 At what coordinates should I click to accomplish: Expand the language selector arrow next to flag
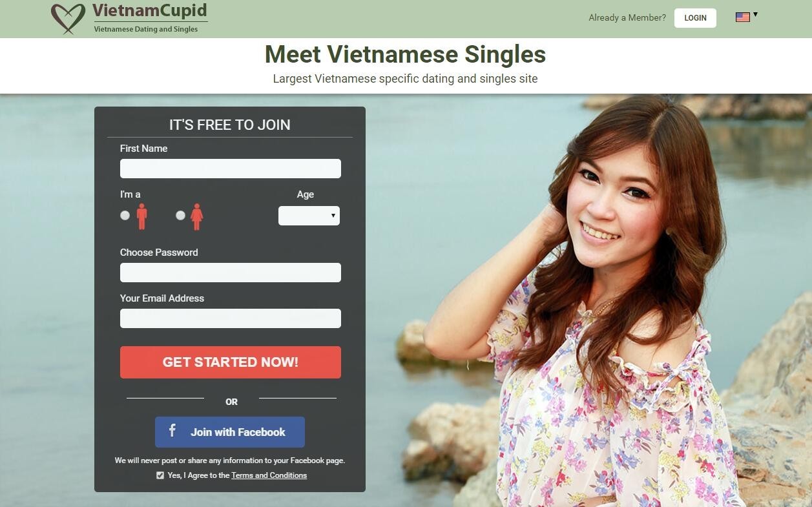(755, 15)
